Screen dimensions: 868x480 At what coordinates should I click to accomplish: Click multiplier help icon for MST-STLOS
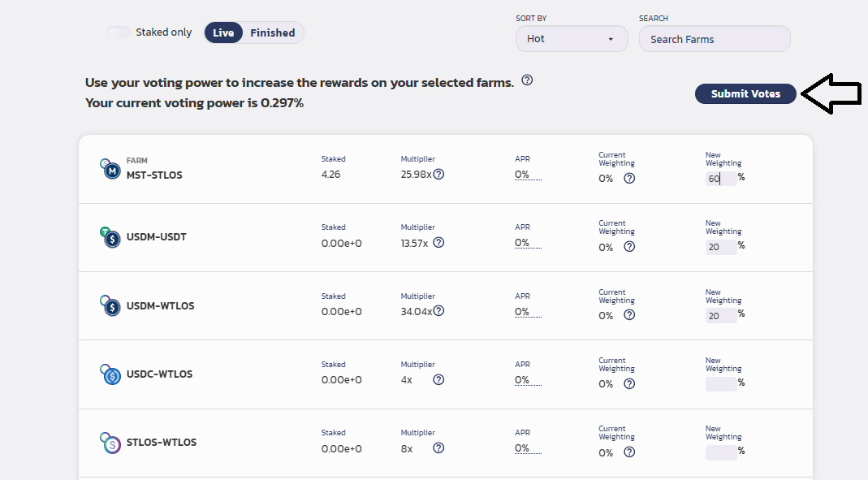[438, 175]
